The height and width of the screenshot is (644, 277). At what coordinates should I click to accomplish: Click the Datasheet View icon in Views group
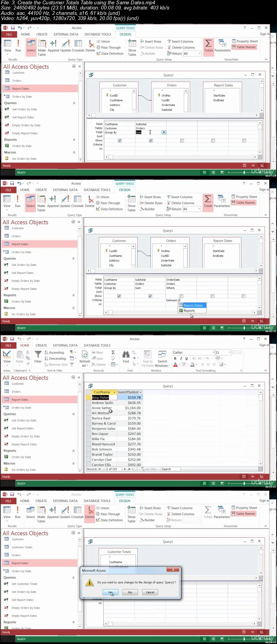tap(7, 354)
